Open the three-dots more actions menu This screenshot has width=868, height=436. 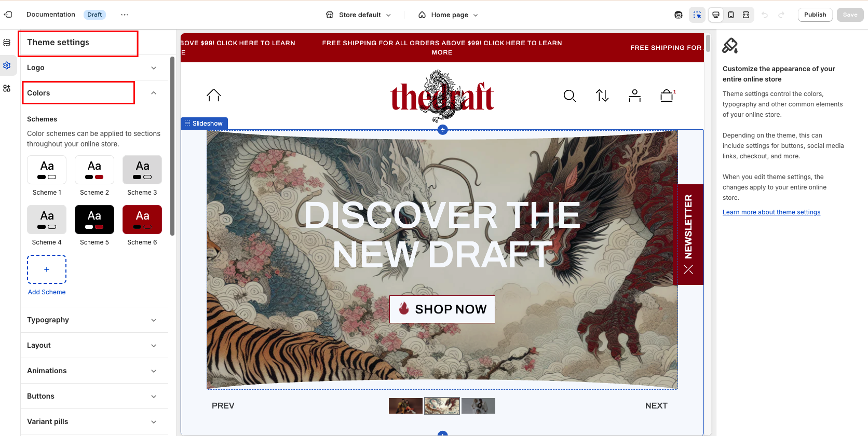pyautogui.click(x=125, y=15)
